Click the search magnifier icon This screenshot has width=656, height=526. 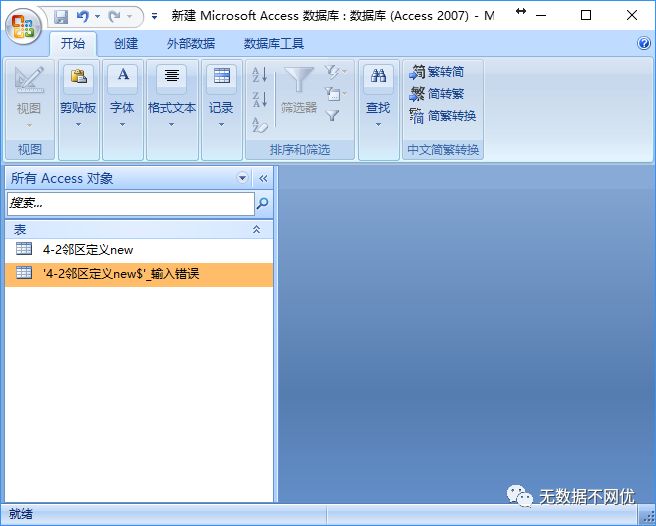[262, 204]
